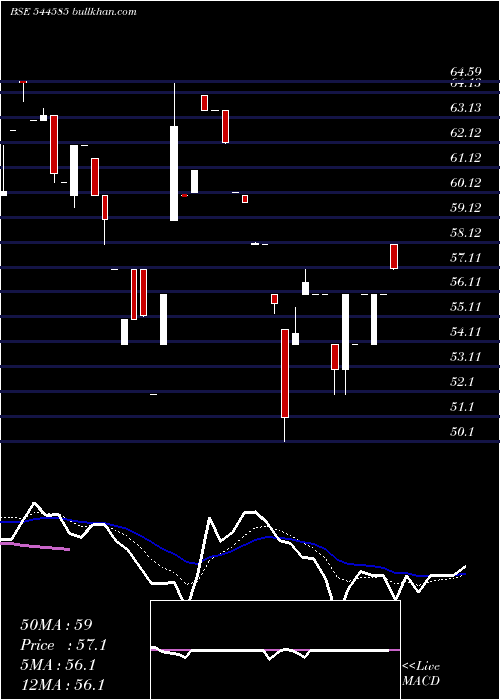
Task: Click the 51.1 price label
Action: (462, 407)
